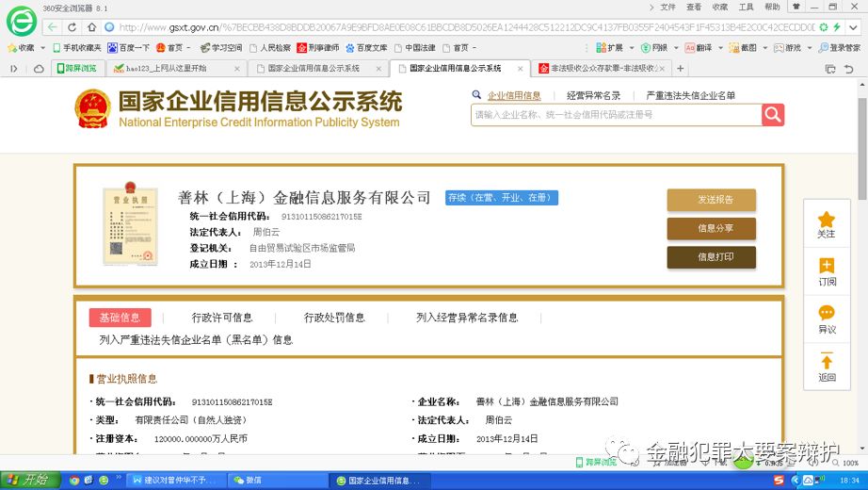Open a new tab with the plus button
868x490 pixels.
681,68
